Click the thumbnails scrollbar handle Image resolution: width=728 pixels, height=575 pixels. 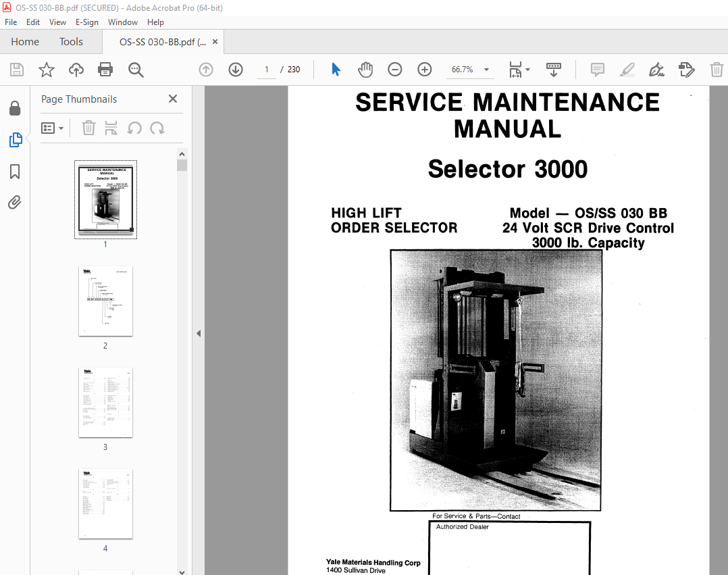182,166
